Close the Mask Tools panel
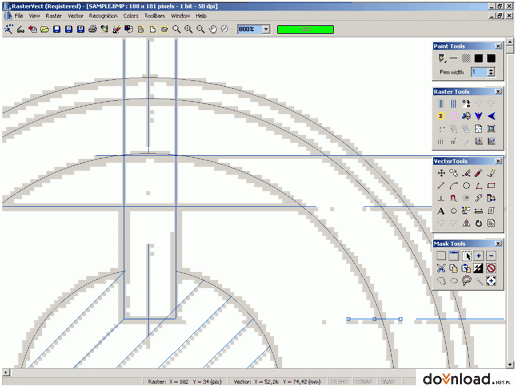516x388 pixels. pyautogui.click(x=498, y=244)
